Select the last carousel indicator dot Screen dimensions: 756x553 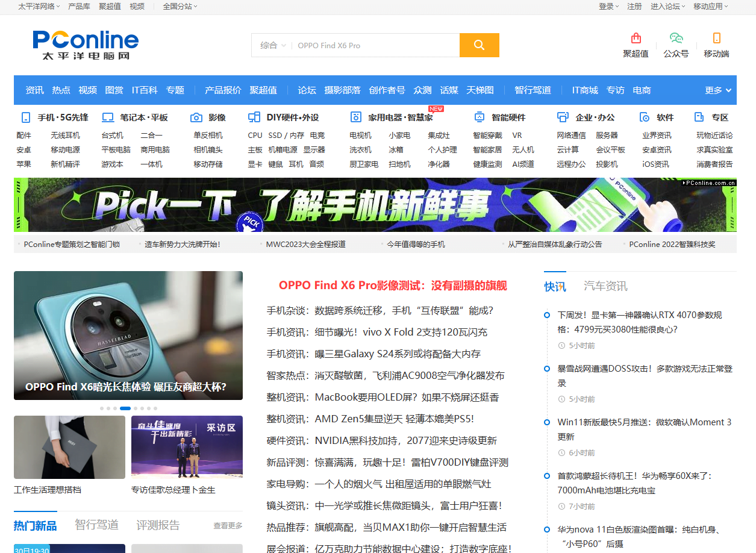pos(155,408)
